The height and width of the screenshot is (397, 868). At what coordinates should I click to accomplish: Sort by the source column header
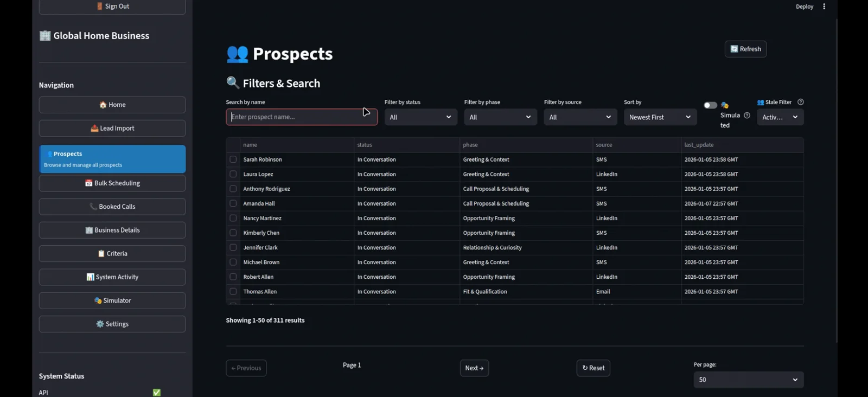[637, 145]
